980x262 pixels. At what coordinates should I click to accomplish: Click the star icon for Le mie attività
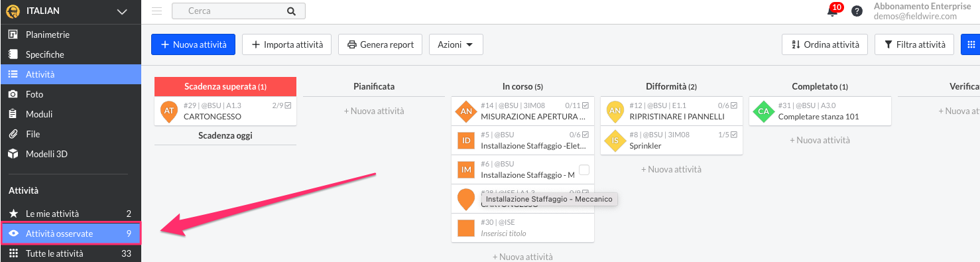pos(13,214)
